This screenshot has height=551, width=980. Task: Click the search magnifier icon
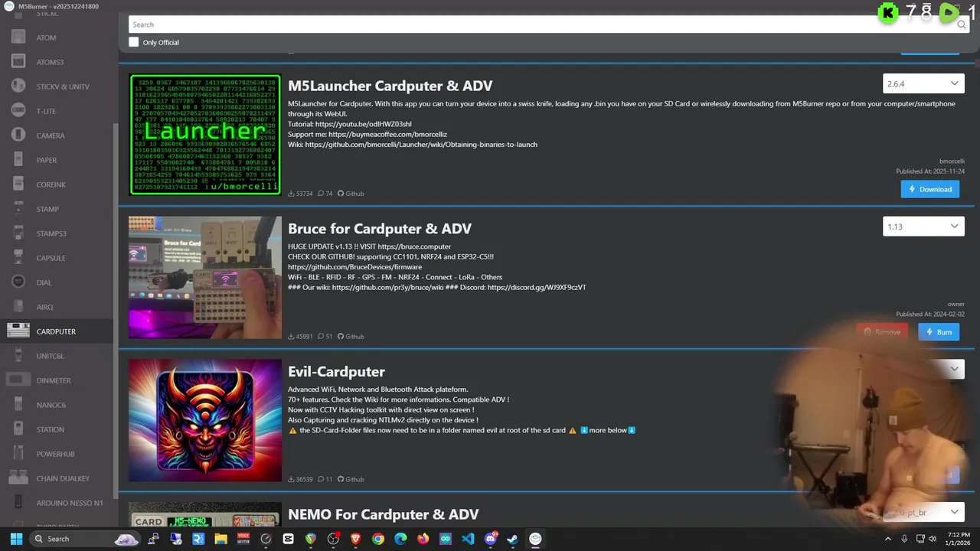point(962,24)
